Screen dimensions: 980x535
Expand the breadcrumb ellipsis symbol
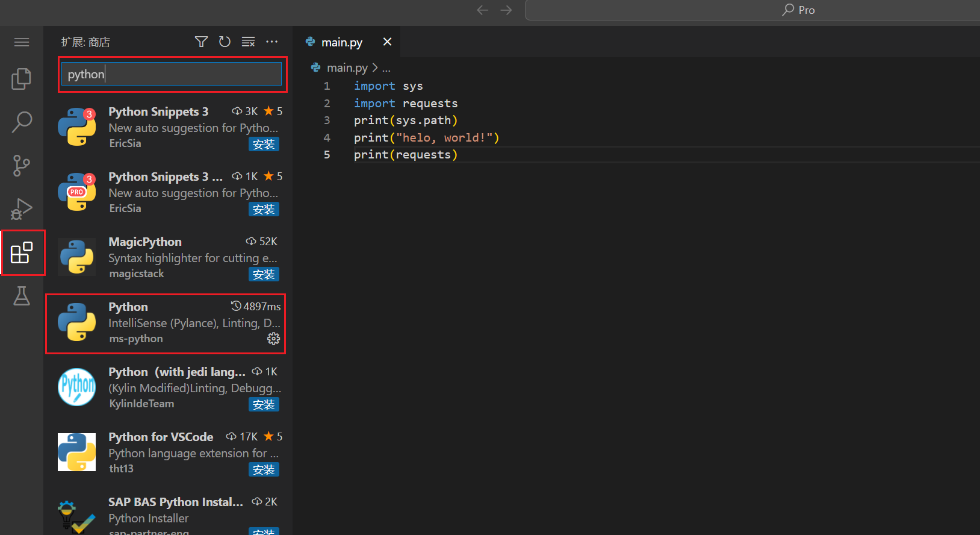pyautogui.click(x=386, y=68)
